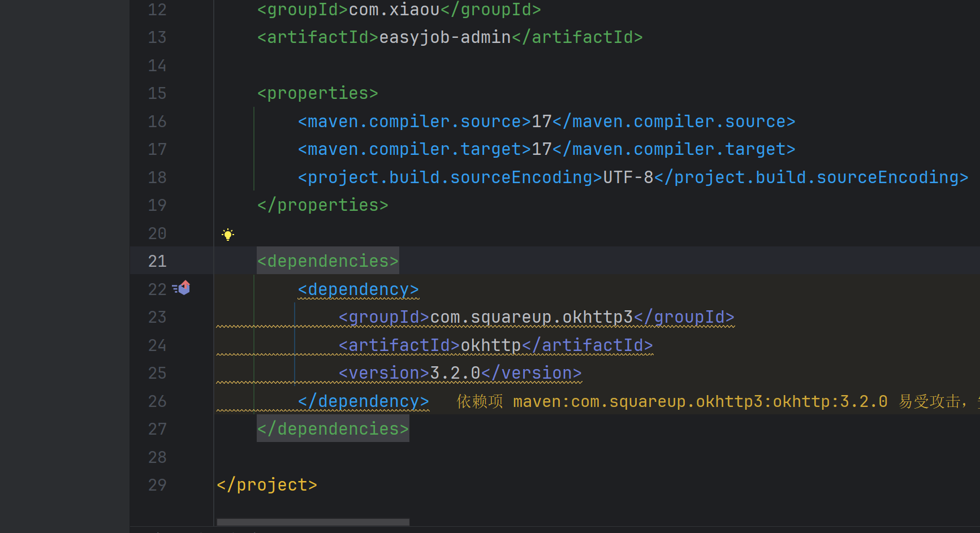Image resolution: width=980 pixels, height=533 pixels.
Task: Click the value 17 in maven.compiler.target
Action: point(541,149)
